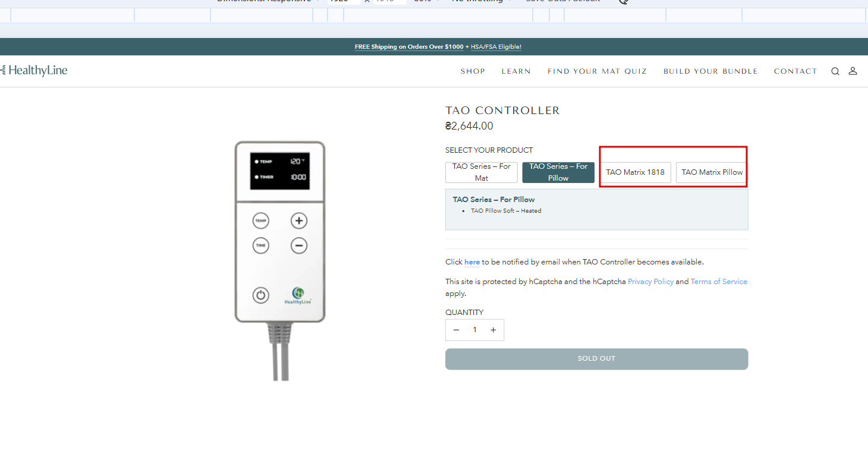
Task: Decrease quantity with the minus button
Action: click(x=456, y=330)
